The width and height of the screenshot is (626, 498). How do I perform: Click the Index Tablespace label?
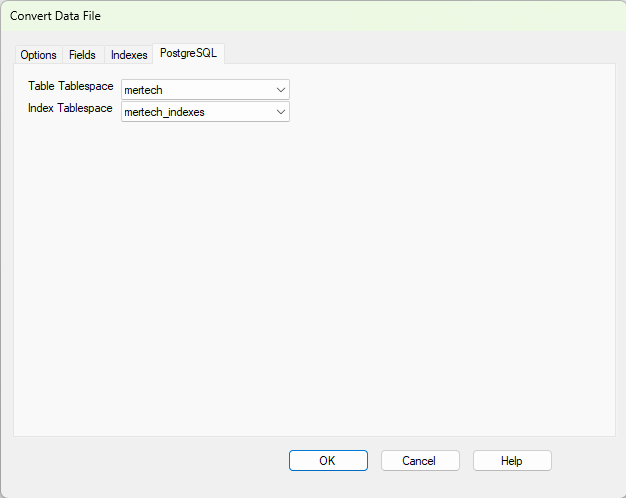click(70, 108)
